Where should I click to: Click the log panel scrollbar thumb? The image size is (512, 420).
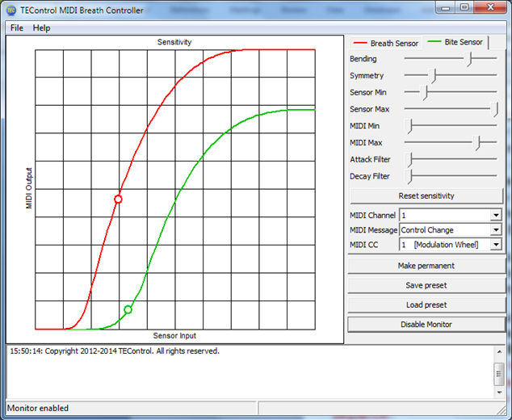pyautogui.click(x=499, y=374)
